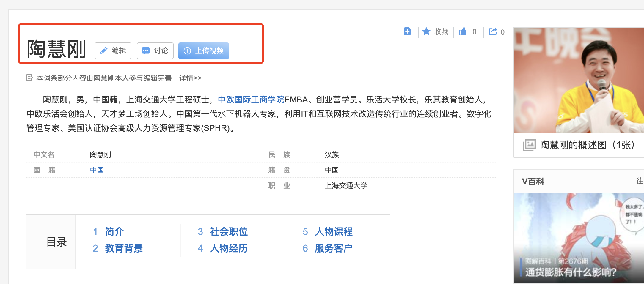This screenshot has height=284, width=644.
Task: Click the 陶慧刚 page title
Action: [x=56, y=49]
